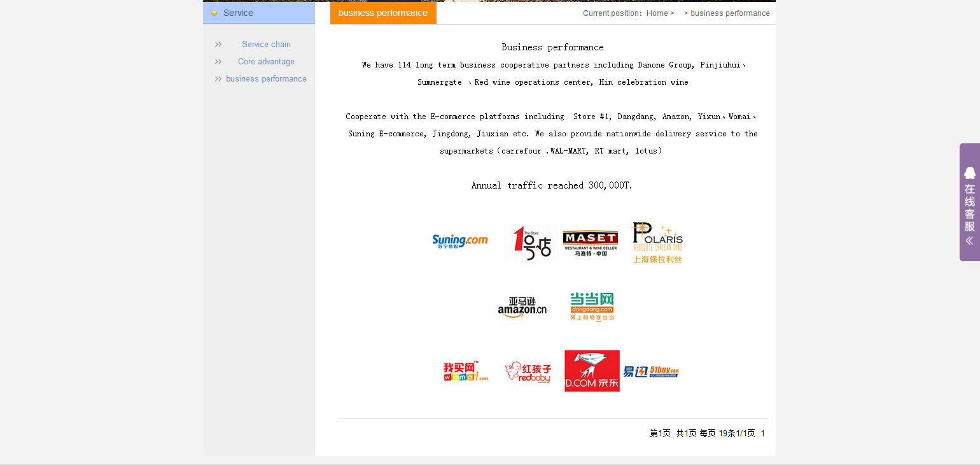Click the Womai.com logo
Screen dimensions: 980x465
coord(466,371)
